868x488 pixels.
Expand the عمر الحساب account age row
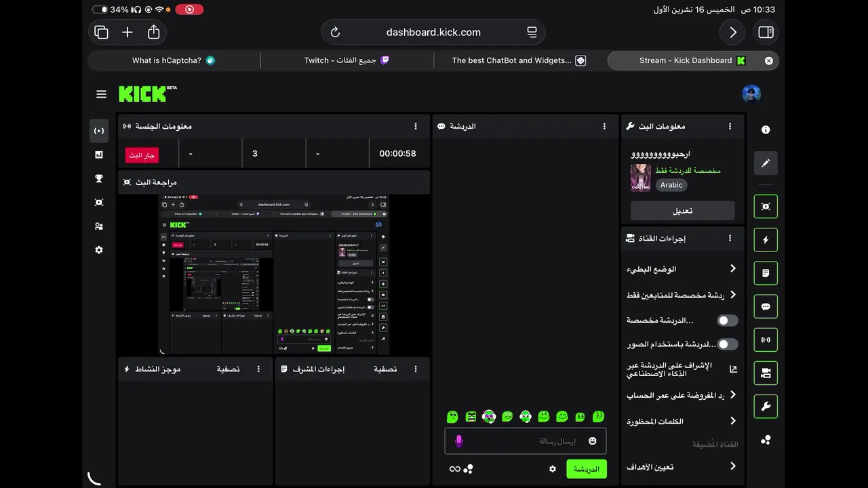coord(682,395)
